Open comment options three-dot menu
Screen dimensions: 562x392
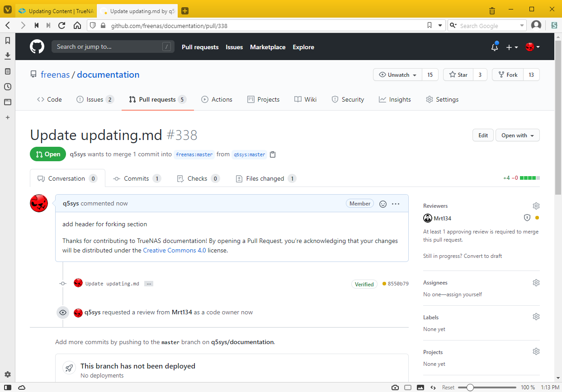coord(396,204)
